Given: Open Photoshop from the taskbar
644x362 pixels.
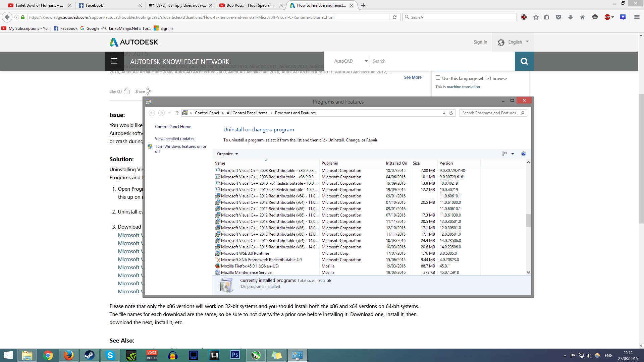Looking at the screenshot, I should tap(235, 355).
